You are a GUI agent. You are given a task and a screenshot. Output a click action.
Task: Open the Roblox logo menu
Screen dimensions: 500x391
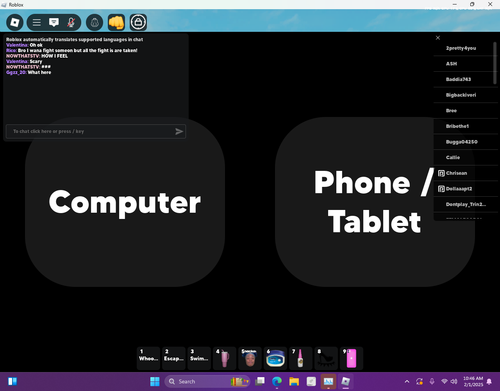coord(15,22)
